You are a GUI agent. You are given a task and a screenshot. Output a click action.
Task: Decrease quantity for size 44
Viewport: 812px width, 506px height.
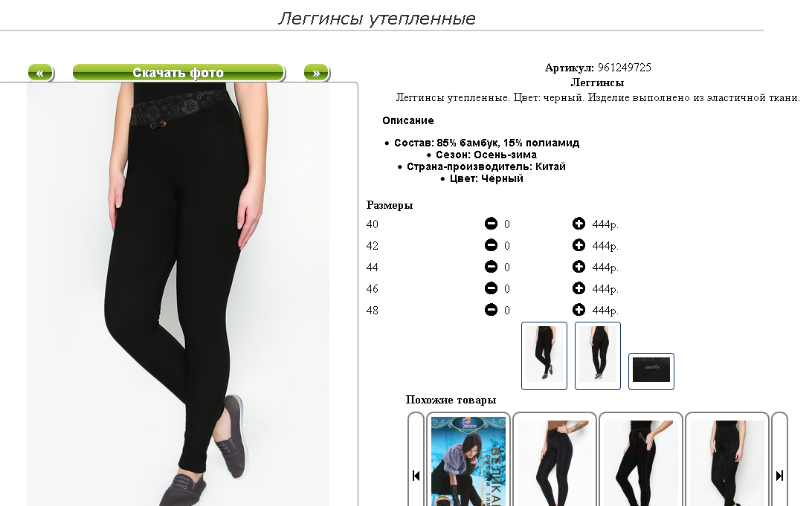[x=491, y=267]
